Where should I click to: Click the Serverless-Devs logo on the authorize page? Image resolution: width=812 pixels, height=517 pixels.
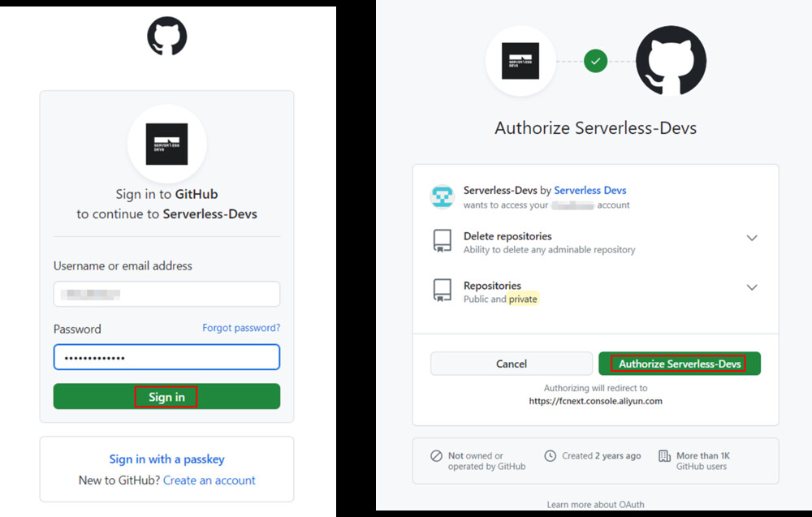point(520,61)
